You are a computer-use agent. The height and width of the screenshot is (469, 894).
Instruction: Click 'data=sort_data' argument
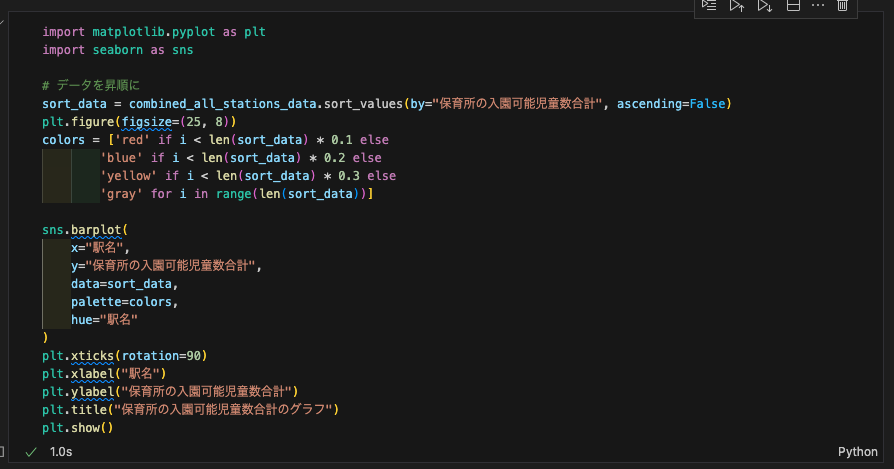pos(121,284)
